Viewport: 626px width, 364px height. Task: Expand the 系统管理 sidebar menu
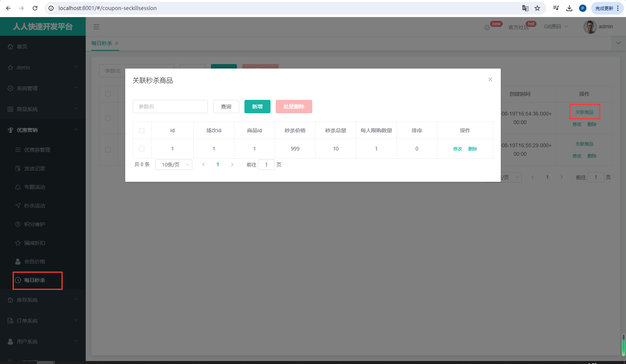(x=43, y=88)
